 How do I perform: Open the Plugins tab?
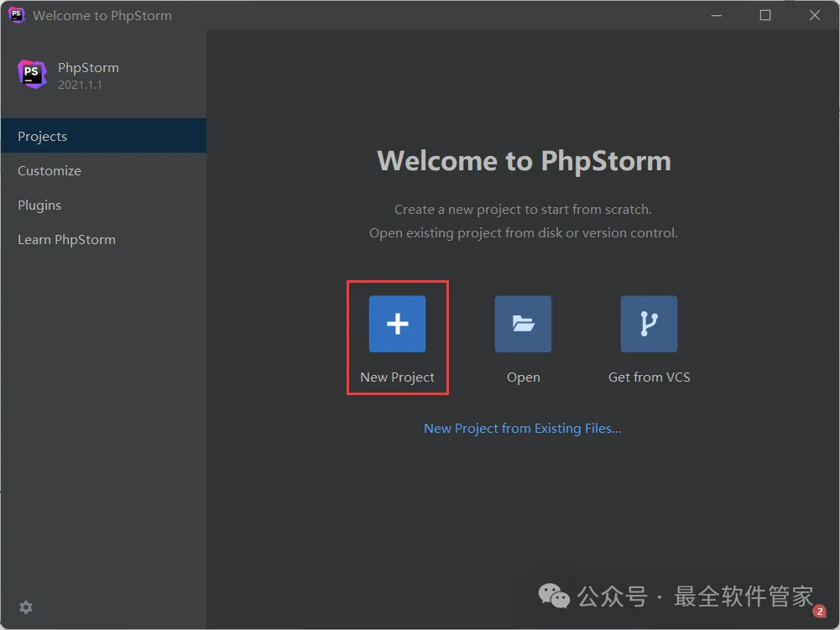tap(103, 206)
